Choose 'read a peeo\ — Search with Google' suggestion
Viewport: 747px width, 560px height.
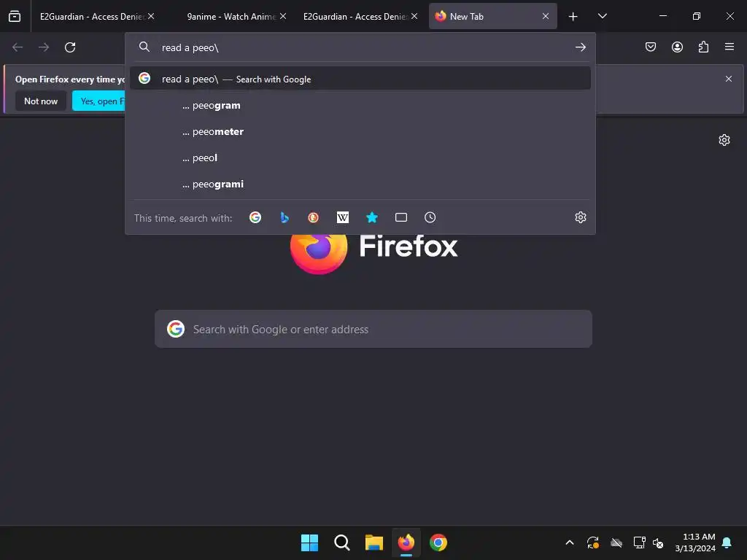click(360, 79)
